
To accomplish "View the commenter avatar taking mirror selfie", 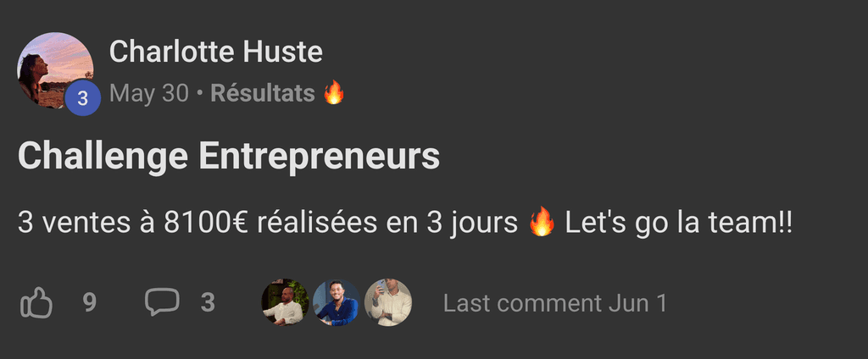I will point(388,302).
